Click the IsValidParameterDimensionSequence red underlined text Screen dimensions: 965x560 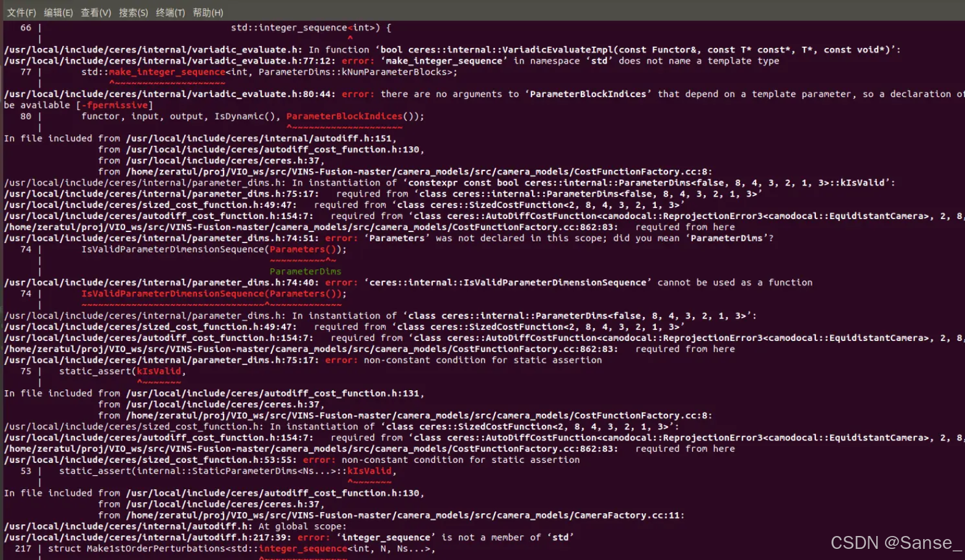(171, 294)
